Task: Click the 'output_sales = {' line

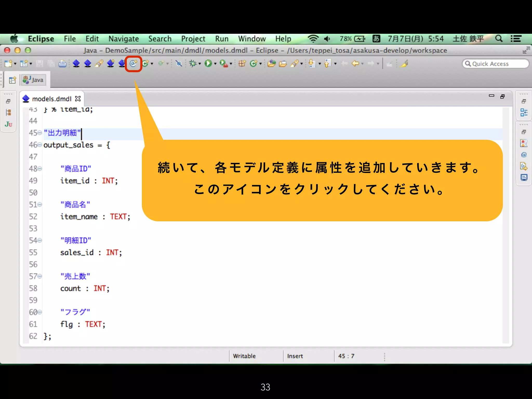Action: point(77,145)
